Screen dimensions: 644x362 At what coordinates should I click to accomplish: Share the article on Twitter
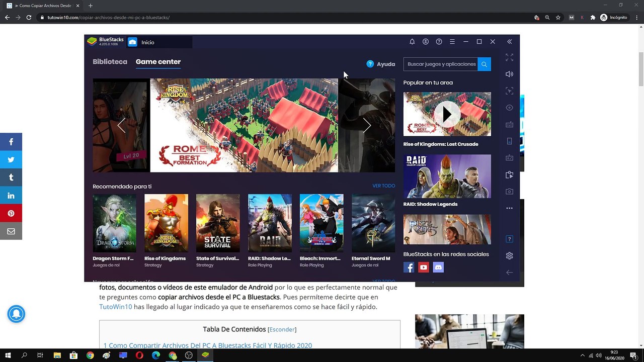11,160
